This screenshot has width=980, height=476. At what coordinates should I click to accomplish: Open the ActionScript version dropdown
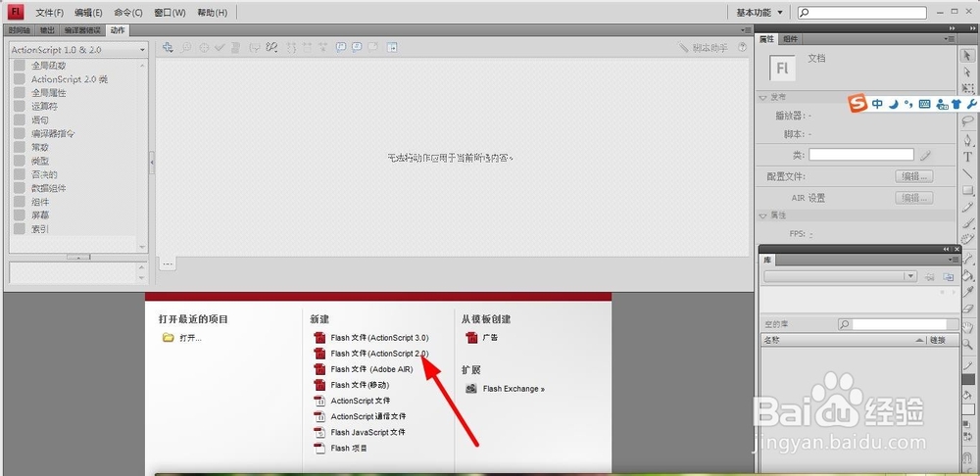click(78, 49)
